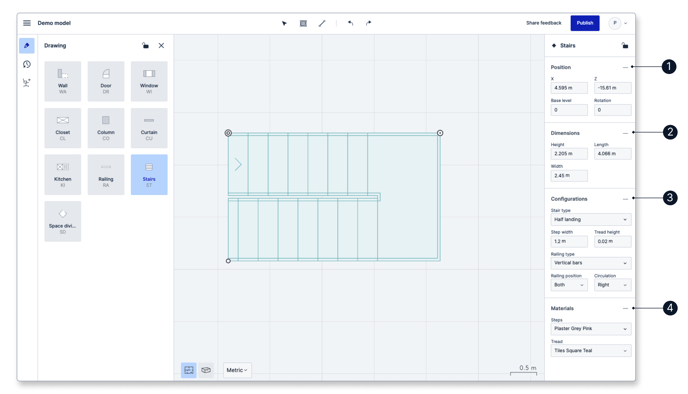The image size is (688, 394).
Task: Click the stairs bottom-left corner handle
Action: (x=228, y=261)
